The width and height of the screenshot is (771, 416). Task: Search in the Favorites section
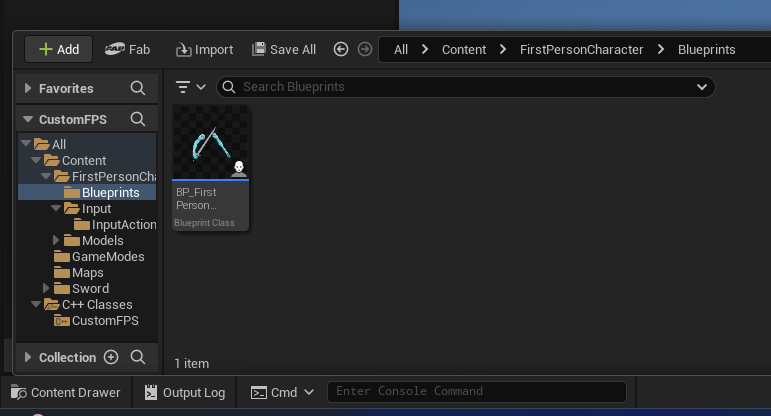pyautogui.click(x=138, y=88)
